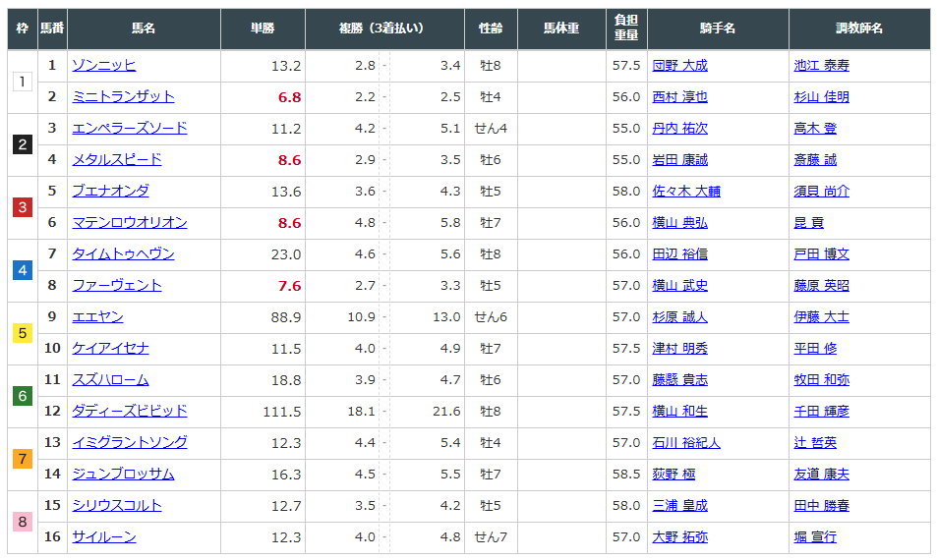Open jockey link 三浦 皇成

click(679, 506)
